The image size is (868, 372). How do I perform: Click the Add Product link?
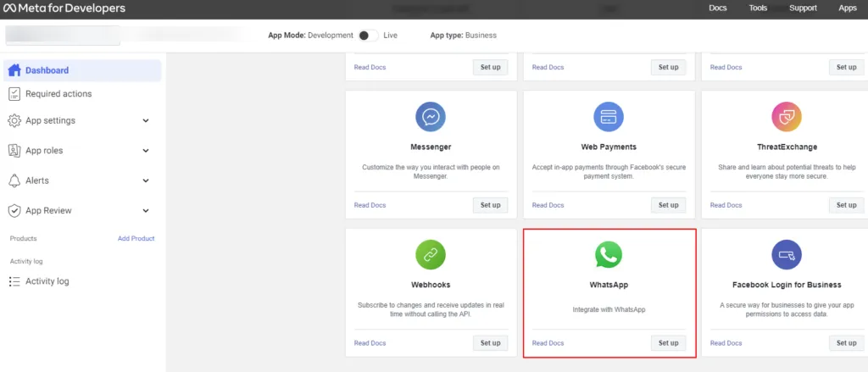[136, 239]
